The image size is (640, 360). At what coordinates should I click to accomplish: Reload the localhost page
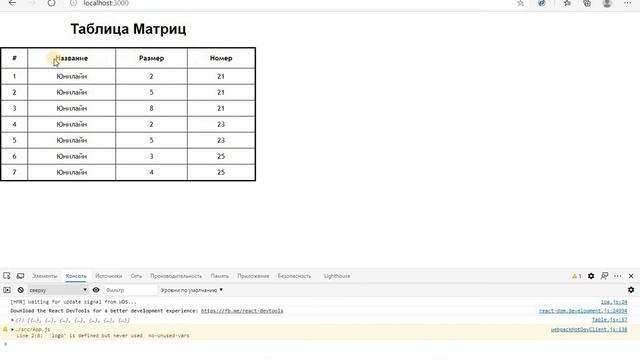[x=51, y=3]
